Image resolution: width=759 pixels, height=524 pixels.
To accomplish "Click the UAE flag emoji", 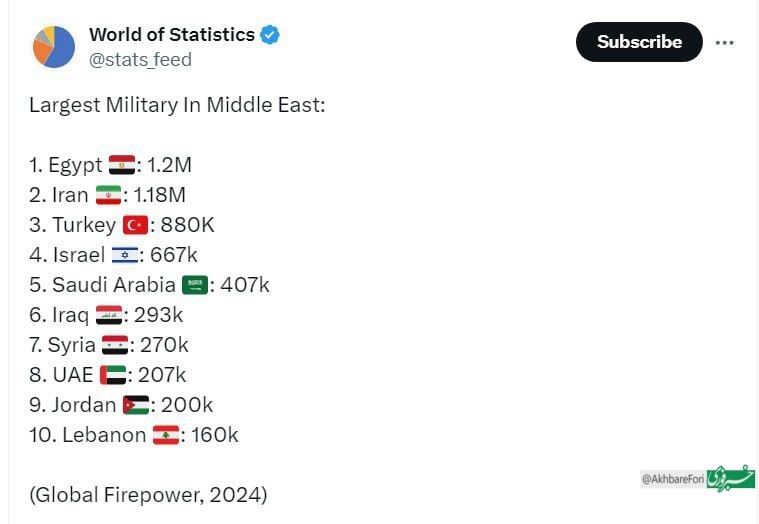I will coord(113,375).
